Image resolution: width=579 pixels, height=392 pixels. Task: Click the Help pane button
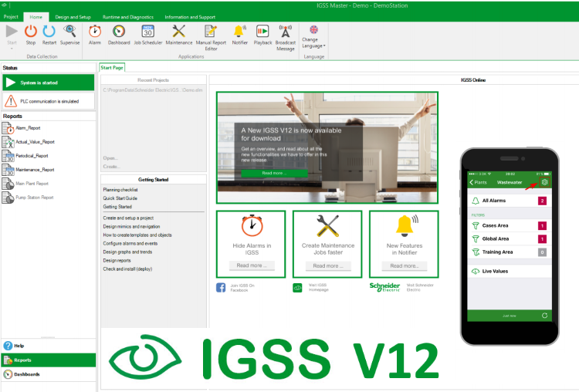(49, 346)
